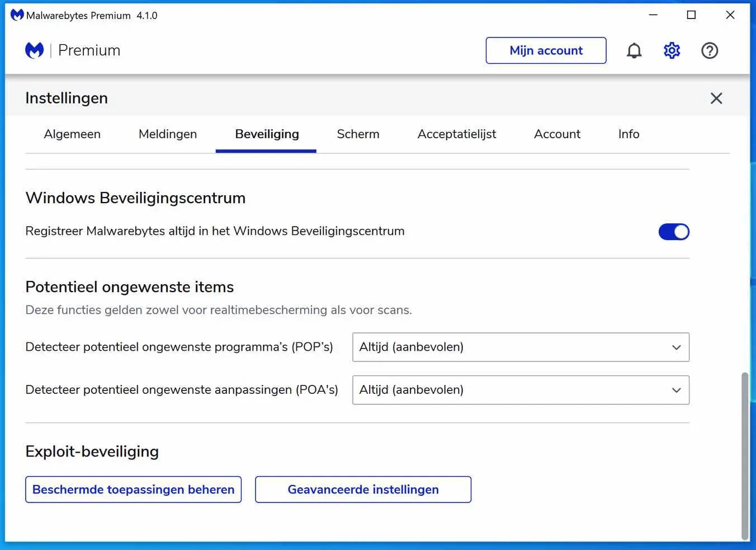Click the Malwarebytes title bar app icon
Image resolution: width=756 pixels, height=550 pixels.
point(17,15)
